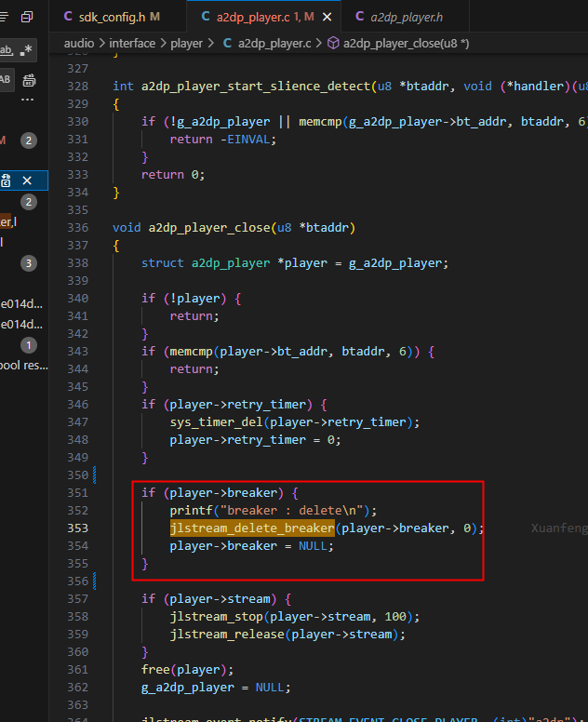Click the git change marker beside line 350

tap(95, 475)
